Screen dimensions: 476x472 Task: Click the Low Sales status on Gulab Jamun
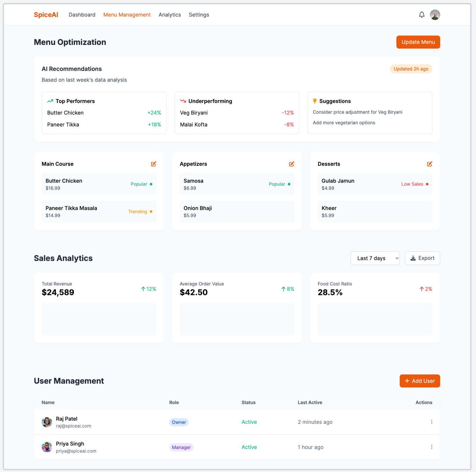415,184
